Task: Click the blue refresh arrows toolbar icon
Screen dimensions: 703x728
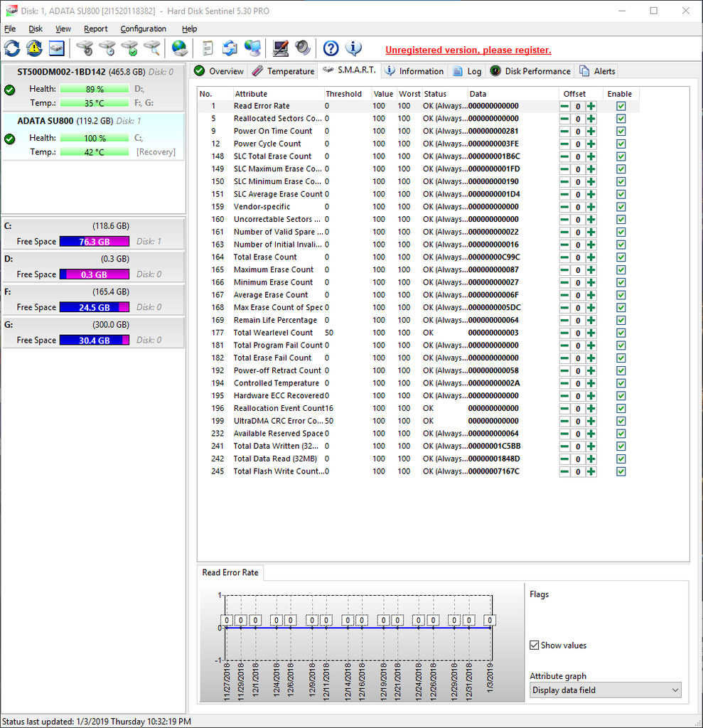Action: pyautogui.click(x=12, y=48)
